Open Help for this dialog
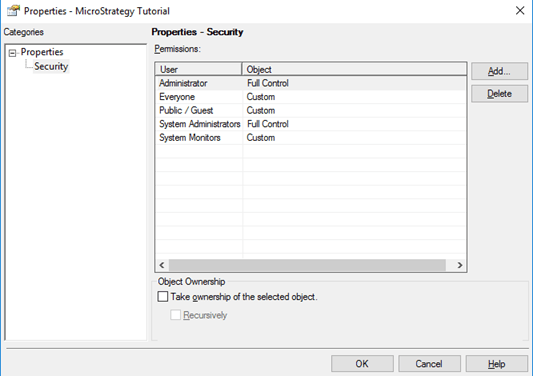The height and width of the screenshot is (376, 533). point(497,364)
